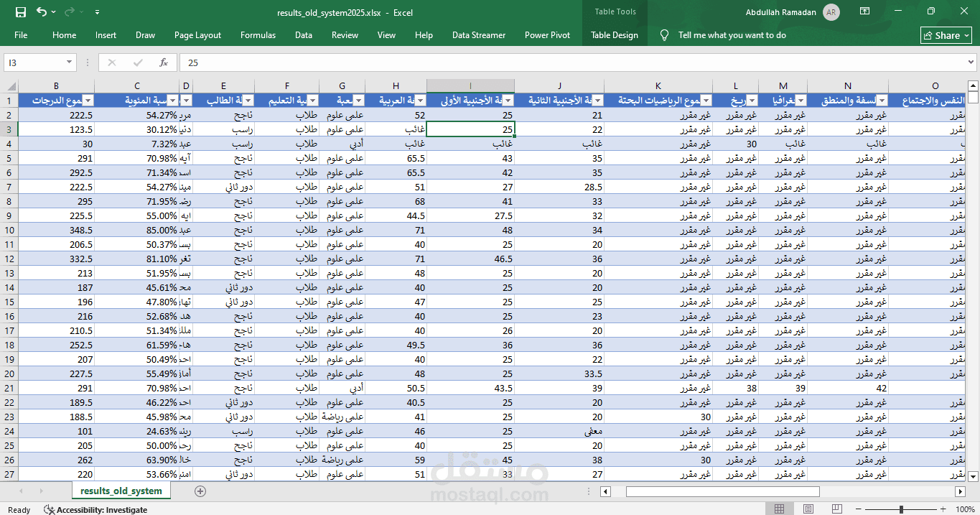Image resolution: width=980 pixels, height=515 pixels.
Task: Open the Customize Quick Access Toolbar dropdown
Action: pyautogui.click(x=98, y=12)
